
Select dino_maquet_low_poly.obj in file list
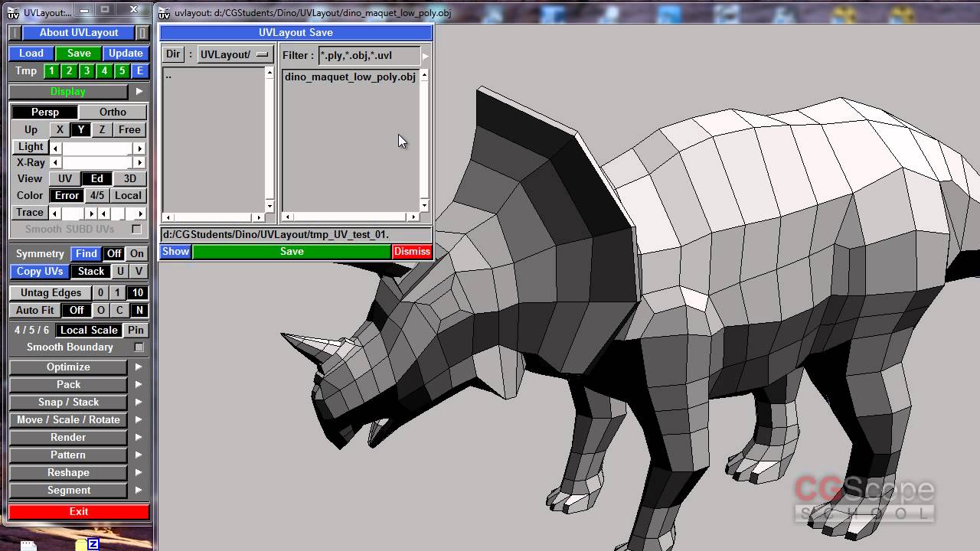coord(350,77)
